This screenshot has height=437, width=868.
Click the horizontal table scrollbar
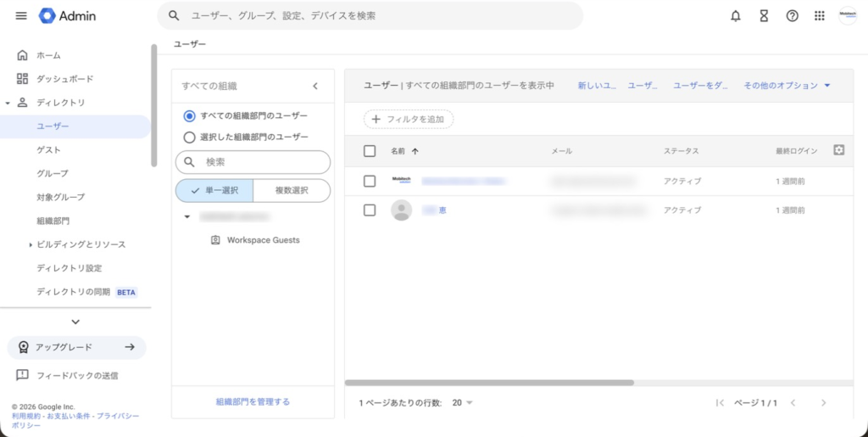(489, 382)
